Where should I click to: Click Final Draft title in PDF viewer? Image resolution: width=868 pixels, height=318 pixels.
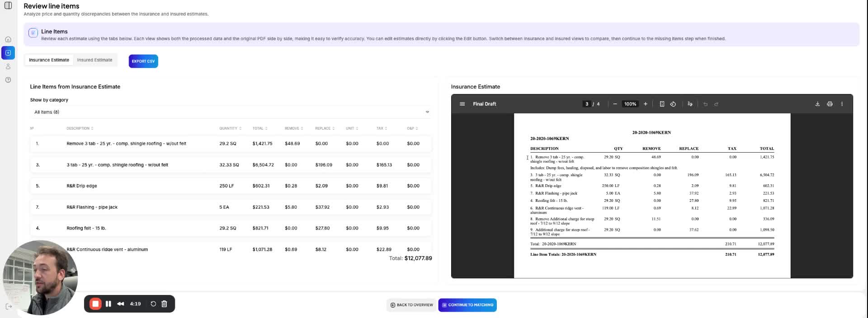[484, 104]
